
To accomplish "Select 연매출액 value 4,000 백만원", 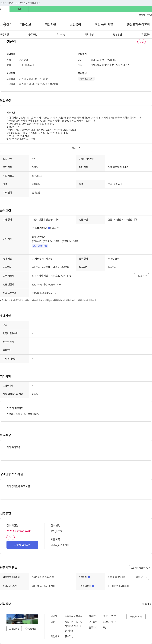I will pyautogui.click(x=109, y=622).
